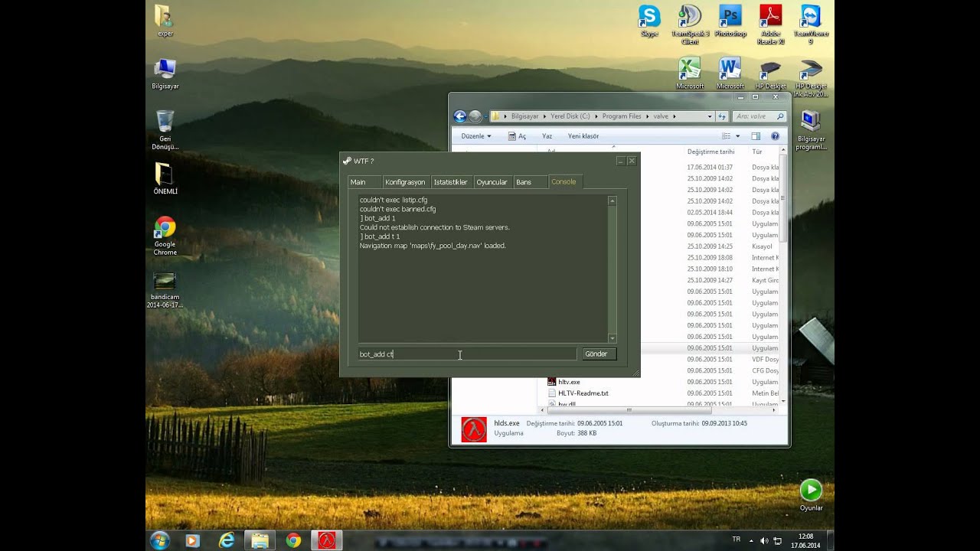Expand the address bar history dropdown
Screen dimensions: 980x551
[710, 116]
